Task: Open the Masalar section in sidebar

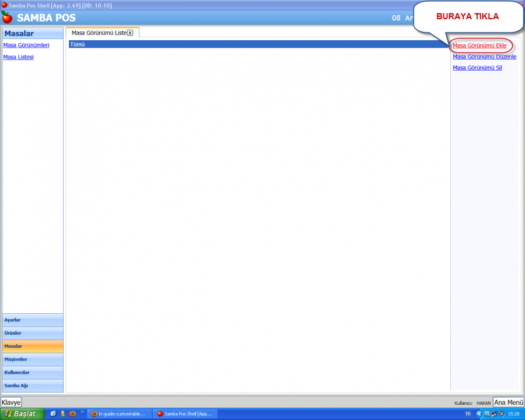Action: 33,346
